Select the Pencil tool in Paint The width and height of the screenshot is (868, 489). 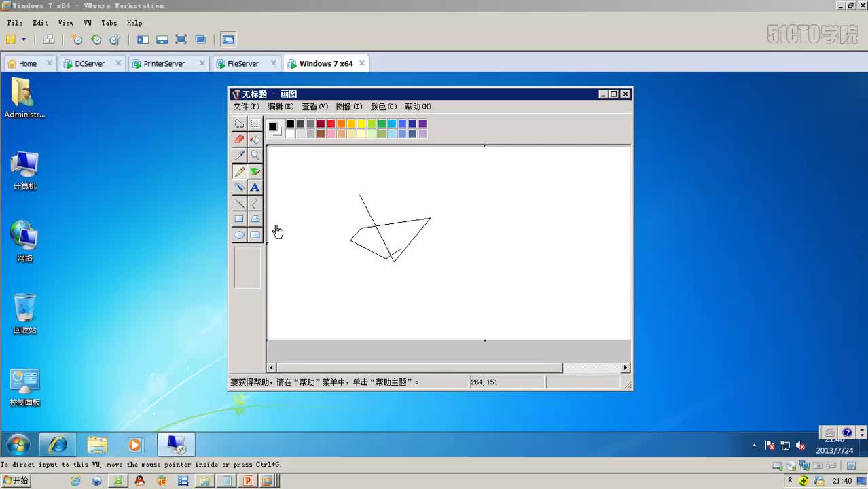239,172
